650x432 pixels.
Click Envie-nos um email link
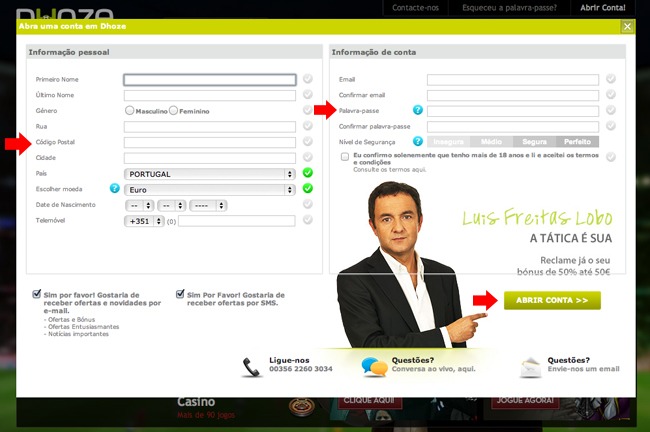pyautogui.click(x=583, y=369)
